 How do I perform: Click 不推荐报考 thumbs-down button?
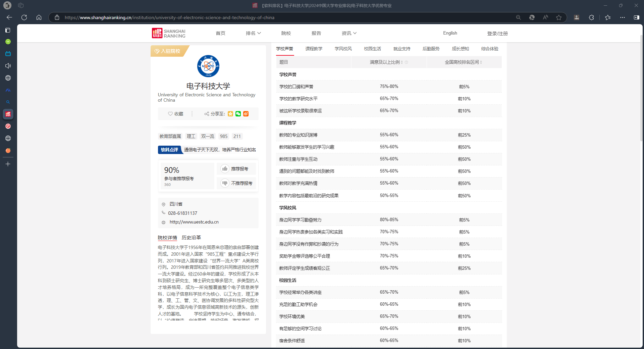click(236, 183)
